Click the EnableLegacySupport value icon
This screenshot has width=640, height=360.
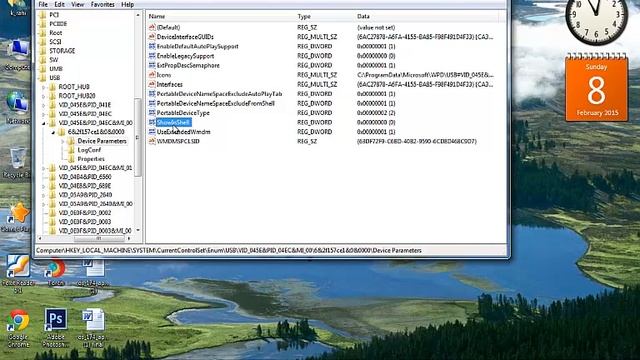click(152, 56)
